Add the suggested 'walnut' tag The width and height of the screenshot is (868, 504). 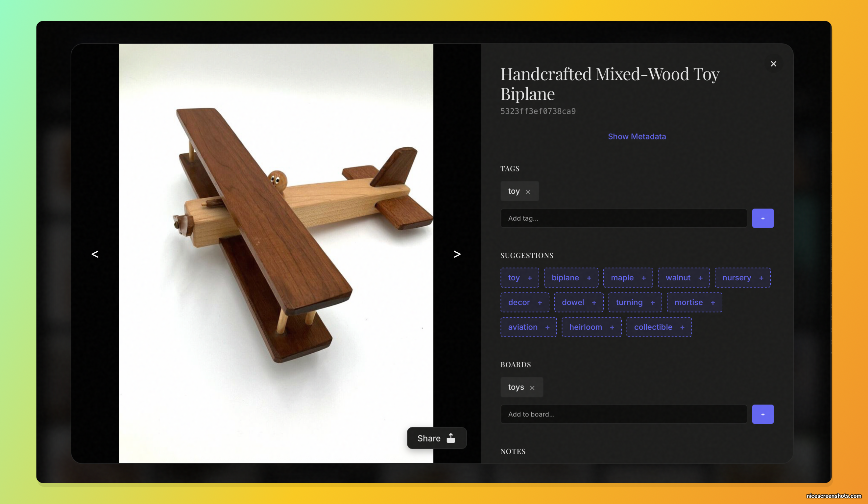[683, 278]
